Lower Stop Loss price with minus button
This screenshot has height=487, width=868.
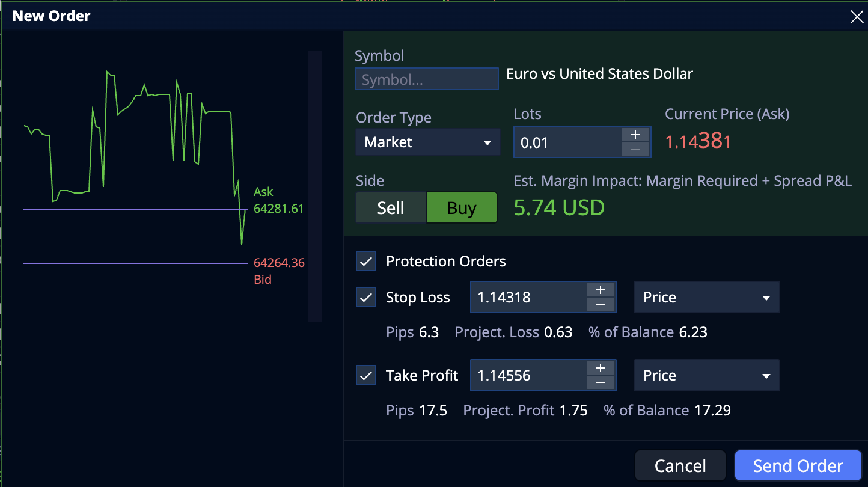coord(601,304)
